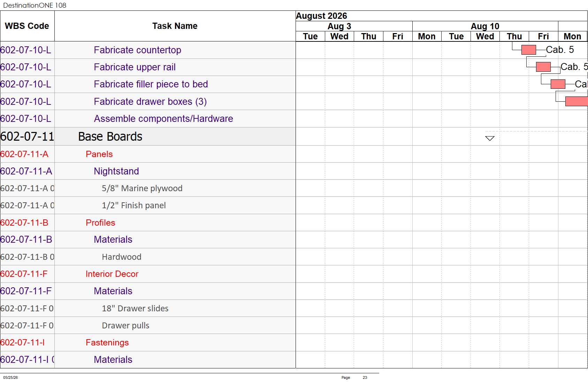The image size is (588, 382).
Task: Click the first Tue day header
Action: coord(310,37)
